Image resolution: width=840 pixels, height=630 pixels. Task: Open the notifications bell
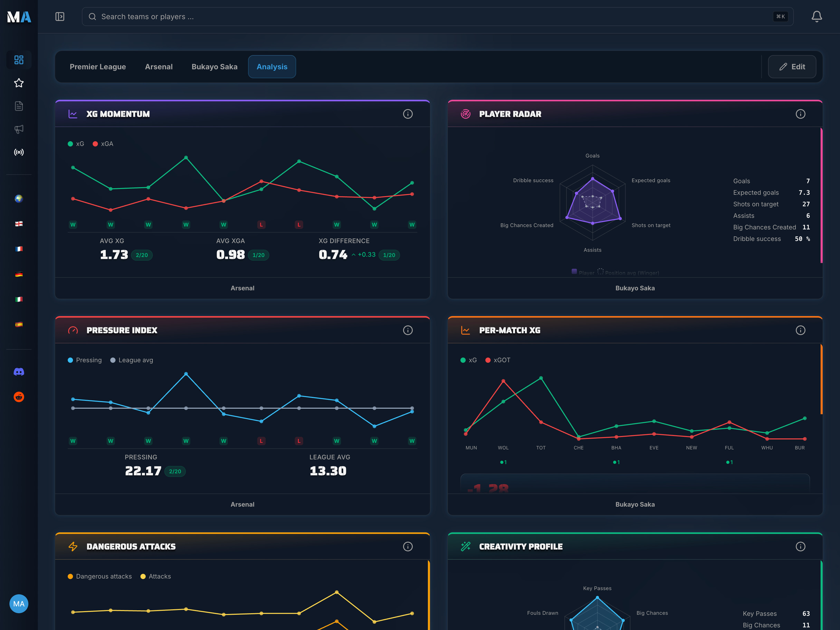[817, 17]
